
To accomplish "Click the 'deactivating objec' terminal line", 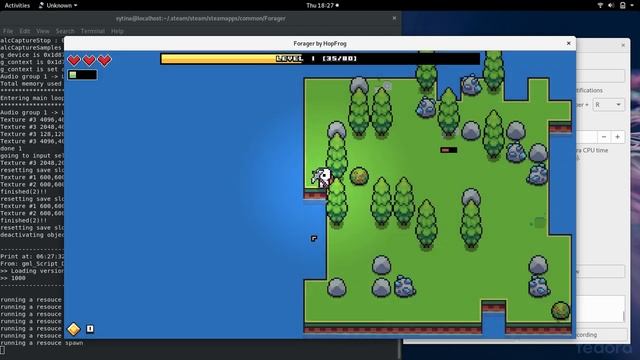I will [x=32, y=235].
